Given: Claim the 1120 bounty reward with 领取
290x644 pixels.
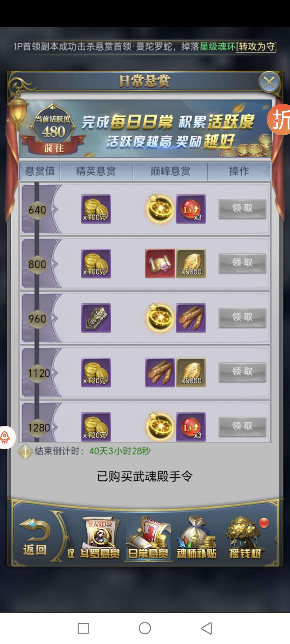Looking at the screenshot, I should point(242,372).
